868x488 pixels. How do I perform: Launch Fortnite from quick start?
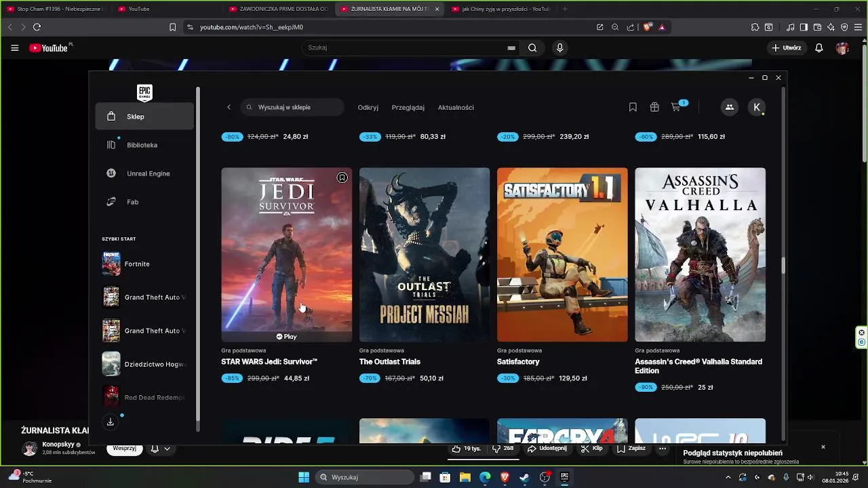(144, 264)
